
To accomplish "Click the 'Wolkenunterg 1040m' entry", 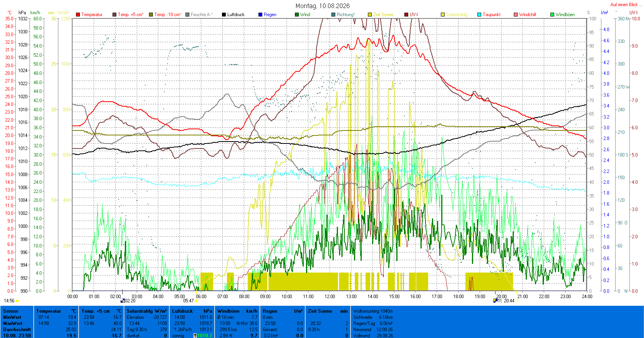I will (373, 311).
